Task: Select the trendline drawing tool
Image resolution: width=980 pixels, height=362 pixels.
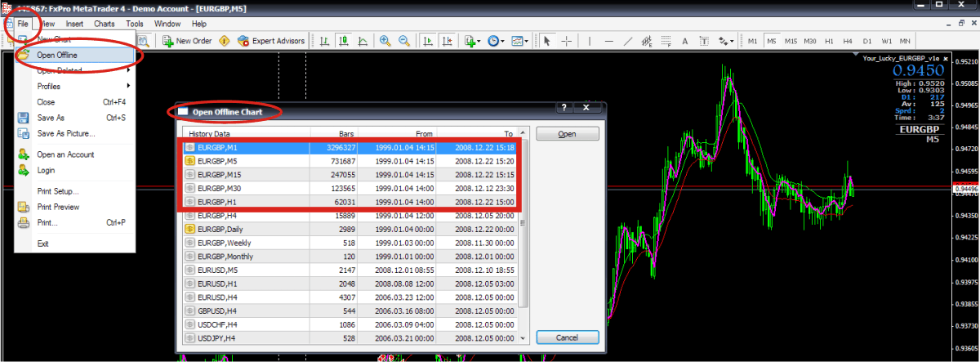Action: 627,40
